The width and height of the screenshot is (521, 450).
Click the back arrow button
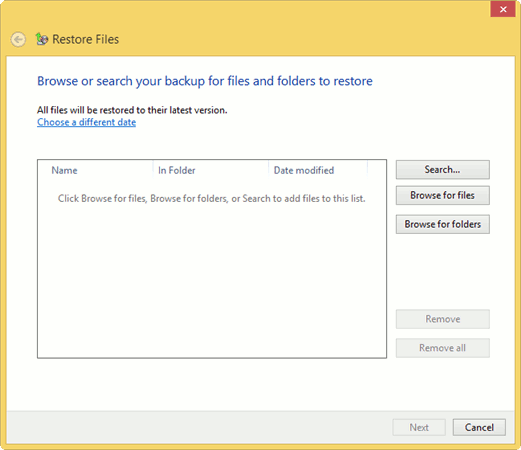(x=18, y=40)
